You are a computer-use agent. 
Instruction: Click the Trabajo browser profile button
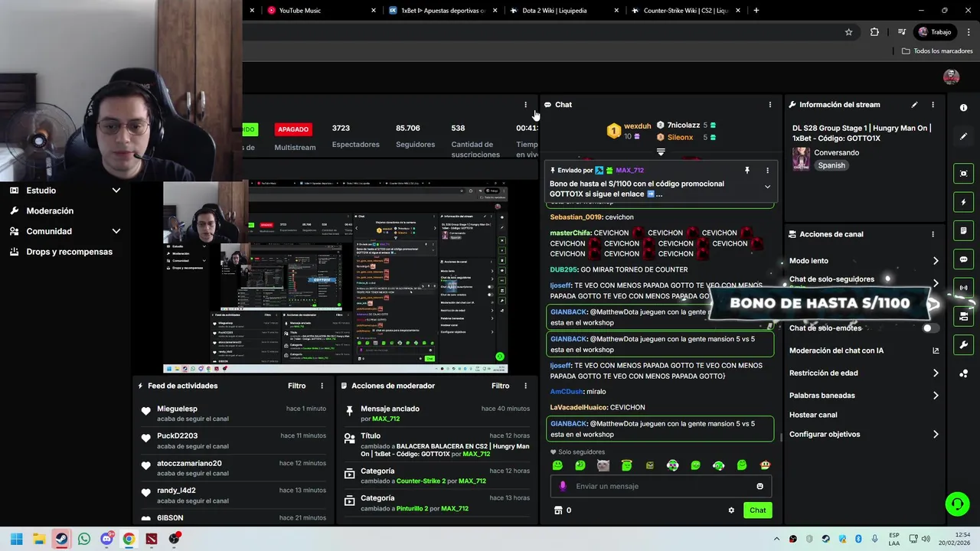click(935, 32)
